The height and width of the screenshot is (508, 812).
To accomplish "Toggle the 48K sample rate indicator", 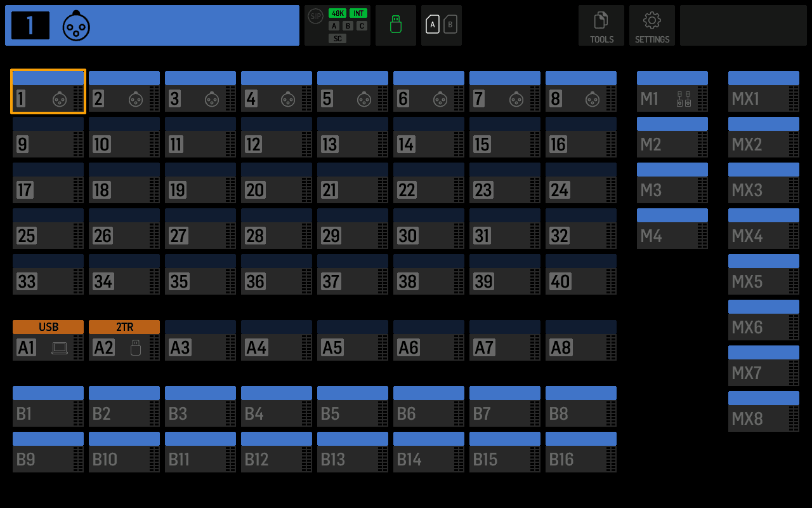I will [x=337, y=13].
